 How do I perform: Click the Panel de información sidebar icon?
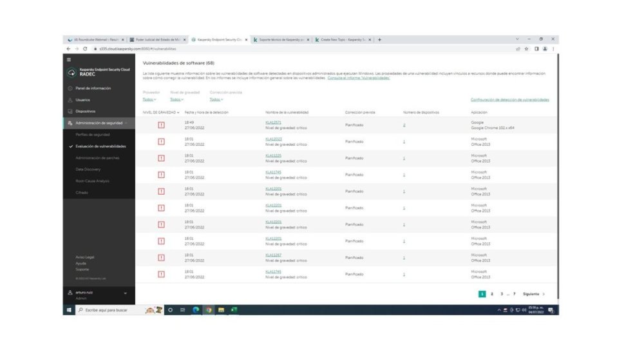(70, 88)
